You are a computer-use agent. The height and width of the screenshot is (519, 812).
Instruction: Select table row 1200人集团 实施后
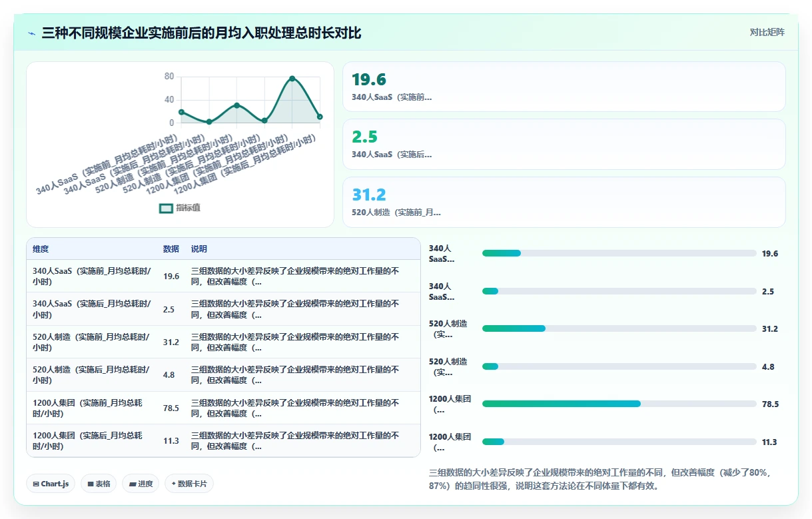coord(223,440)
